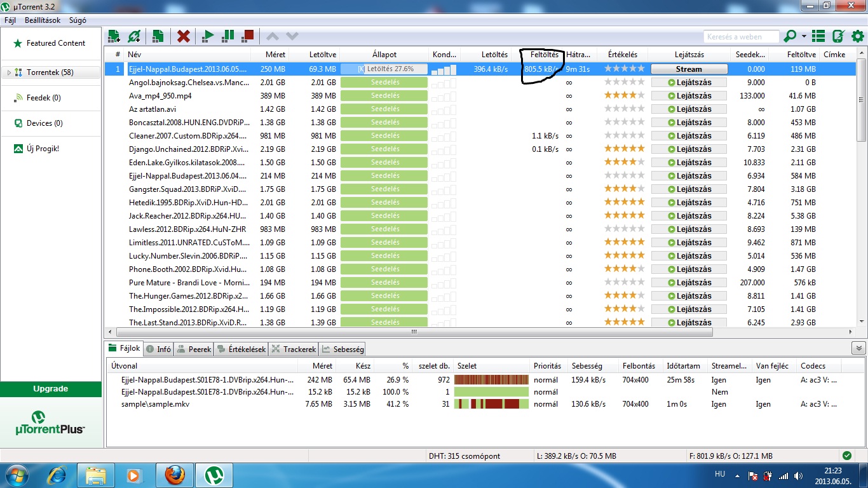Switch to the Trackerek tab
868x488 pixels.
pyautogui.click(x=294, y=349)
